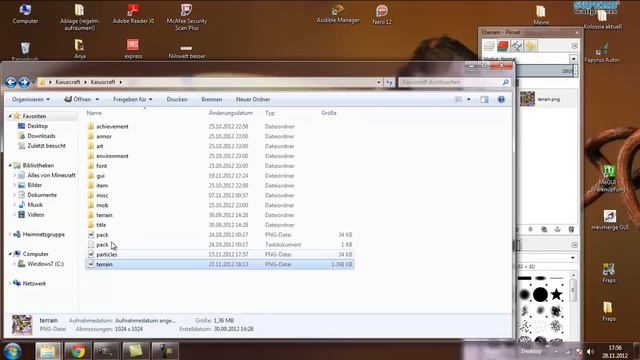Adjust the GIMP layer opacity slider

pyautogui.click(x=545, y=71)
